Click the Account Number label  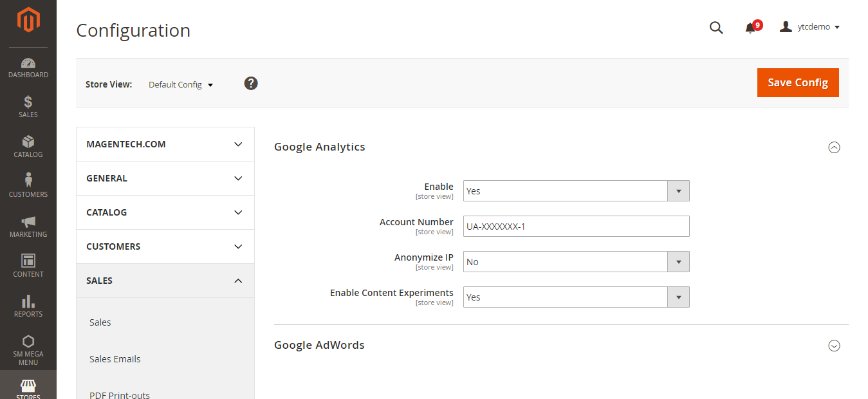point(416,222)
